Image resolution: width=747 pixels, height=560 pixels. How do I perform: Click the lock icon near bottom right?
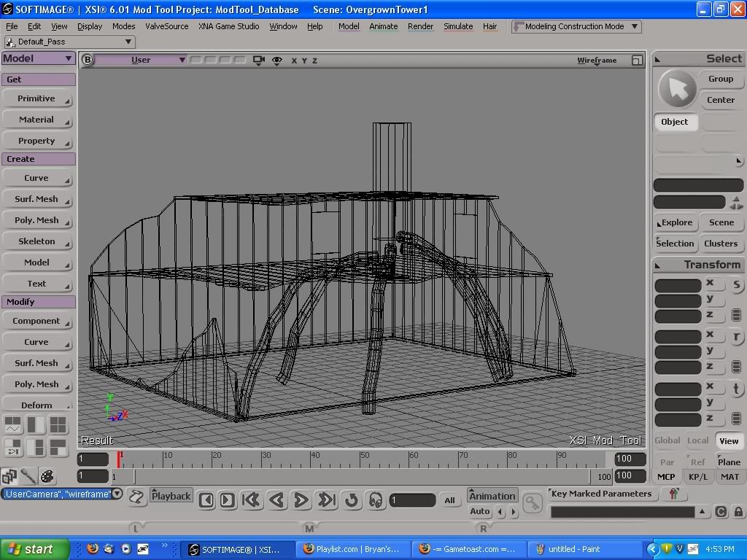(x=738, y=512)
